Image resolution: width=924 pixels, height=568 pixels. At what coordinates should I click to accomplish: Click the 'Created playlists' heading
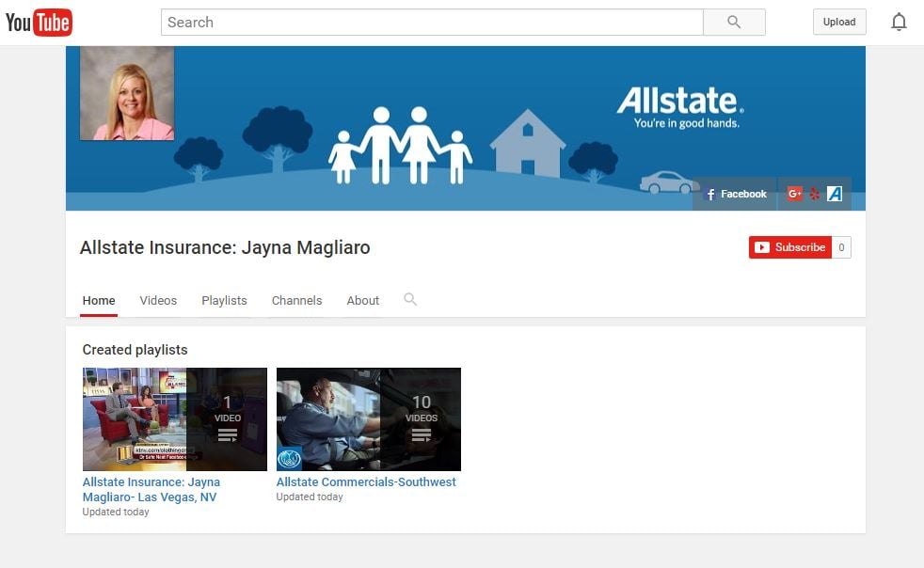tap(135, 350)
